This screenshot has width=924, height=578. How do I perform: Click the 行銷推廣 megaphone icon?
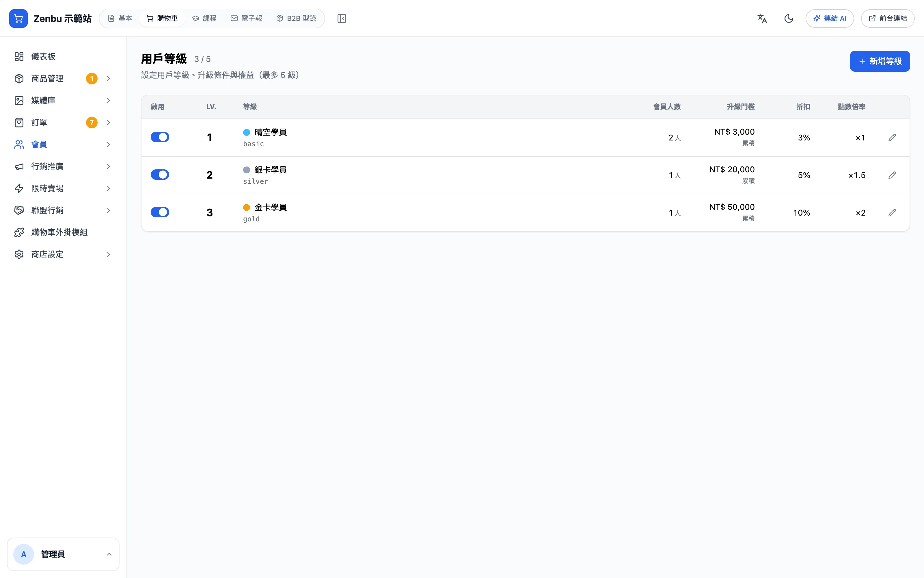click(x=19, y=166)
